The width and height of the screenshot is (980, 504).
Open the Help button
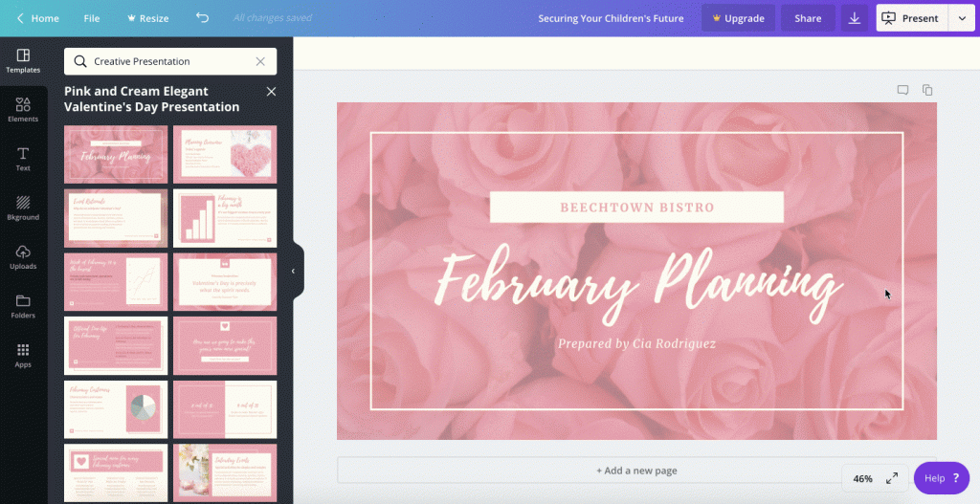tap(942, 478)
